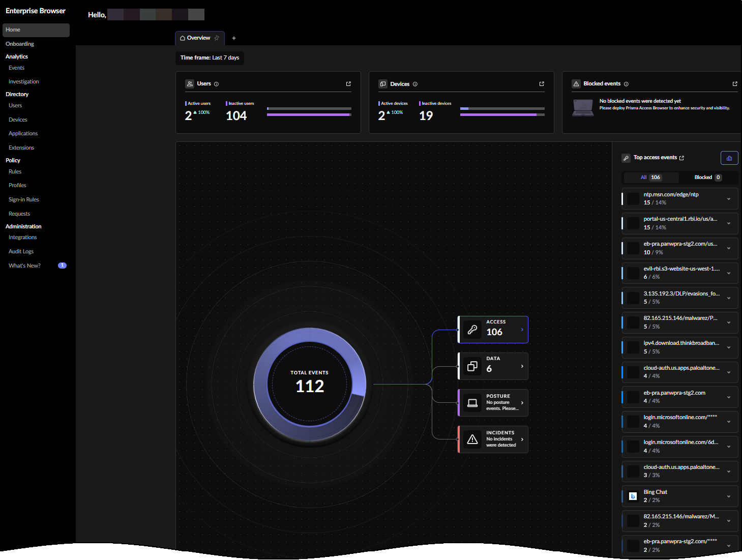Image resolution: width=742 pixels, height=560 pixels.
Task: Open Users widget in external view icon
Action: point(348,84)
